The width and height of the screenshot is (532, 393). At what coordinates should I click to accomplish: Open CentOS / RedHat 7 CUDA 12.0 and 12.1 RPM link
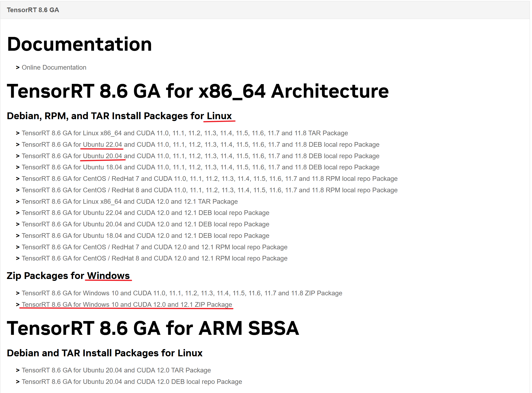pyautogui.click(x=155, y=247)
